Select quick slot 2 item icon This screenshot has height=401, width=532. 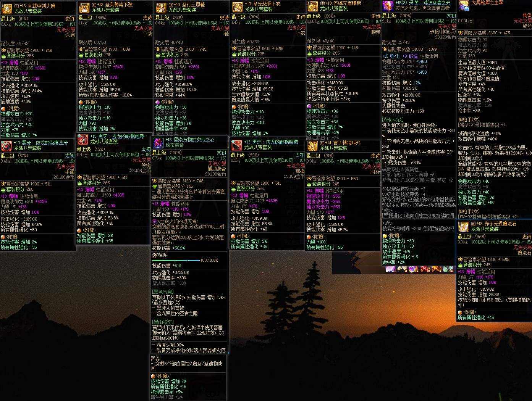402,269
